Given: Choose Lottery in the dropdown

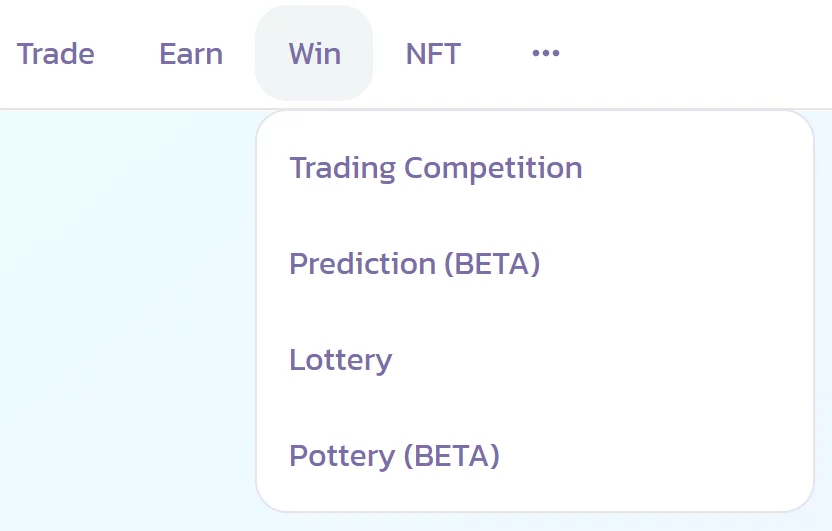Looking at the screenshot, I should pos(340,360).
